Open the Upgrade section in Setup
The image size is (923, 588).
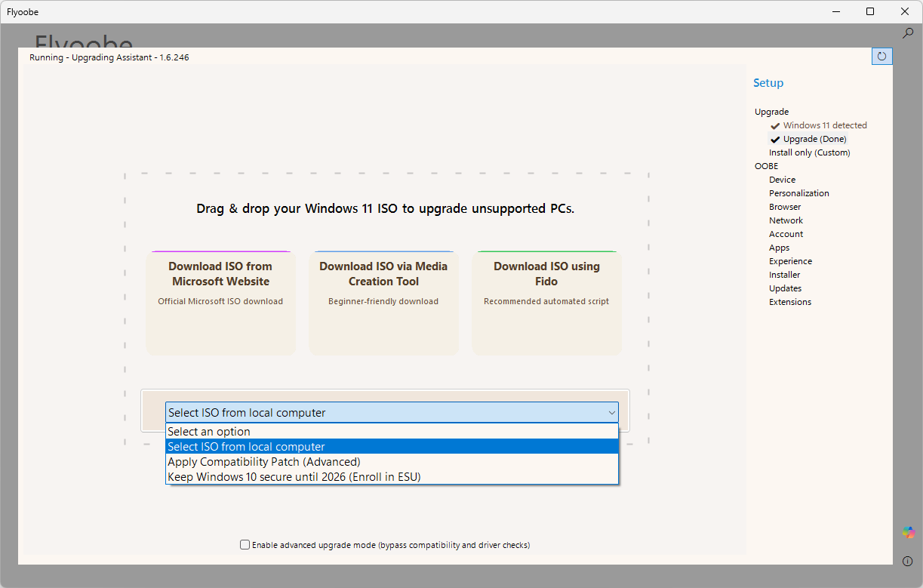(x=771, y=112)
